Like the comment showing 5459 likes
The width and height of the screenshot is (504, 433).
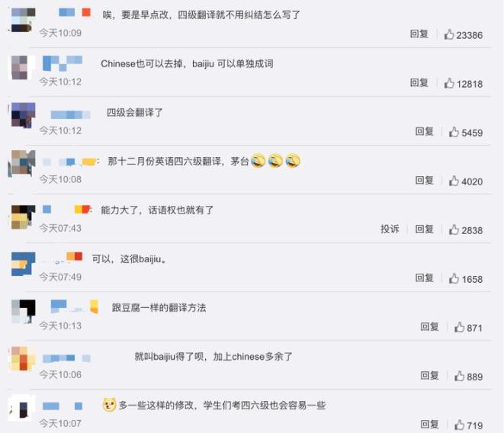tap(454, 132)
